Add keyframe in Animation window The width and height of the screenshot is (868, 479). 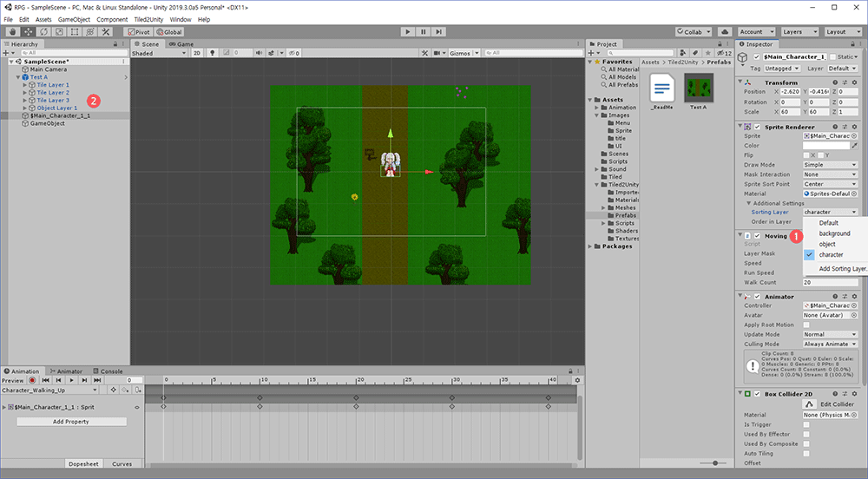tap(114, 390)
